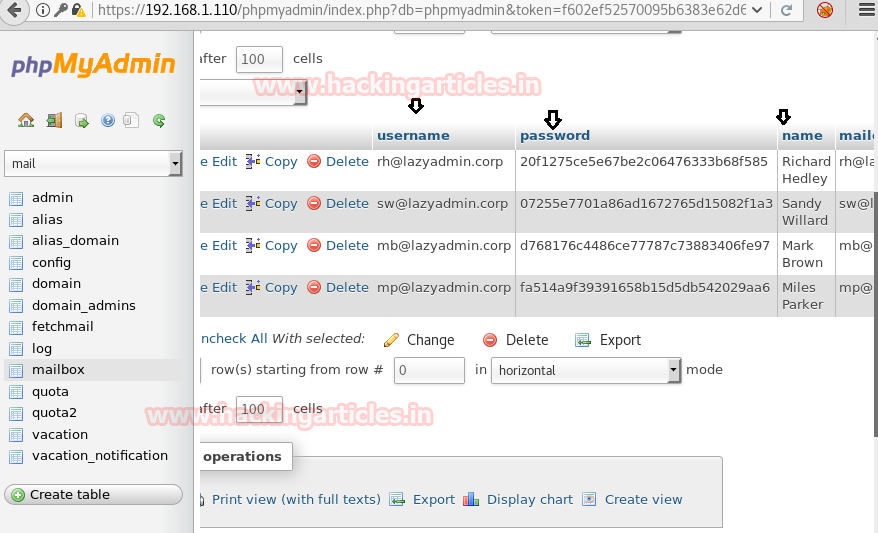878x533 pixels.
Task: Click the browser address bar URL
Action: tap(421, 10)
